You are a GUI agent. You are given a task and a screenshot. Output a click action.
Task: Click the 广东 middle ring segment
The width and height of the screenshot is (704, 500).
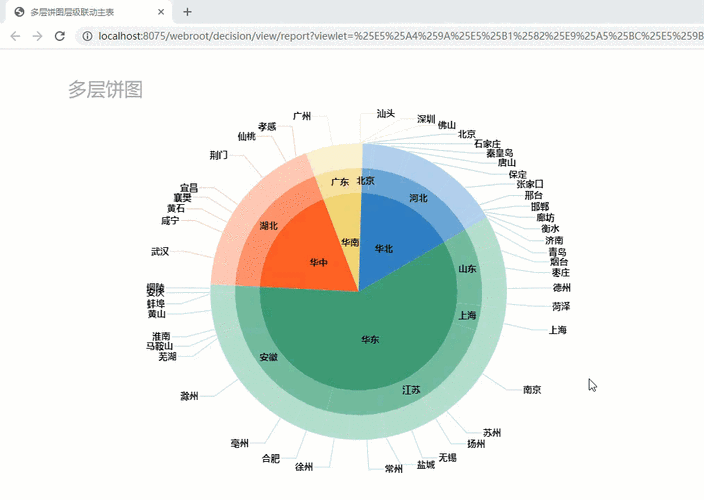340,182
